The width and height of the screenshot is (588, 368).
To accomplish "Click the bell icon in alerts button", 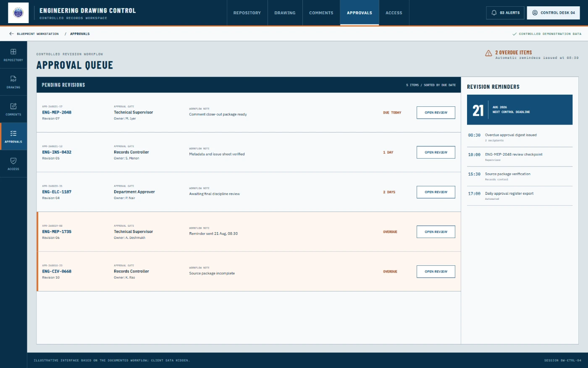I will (x=494, y=13).
